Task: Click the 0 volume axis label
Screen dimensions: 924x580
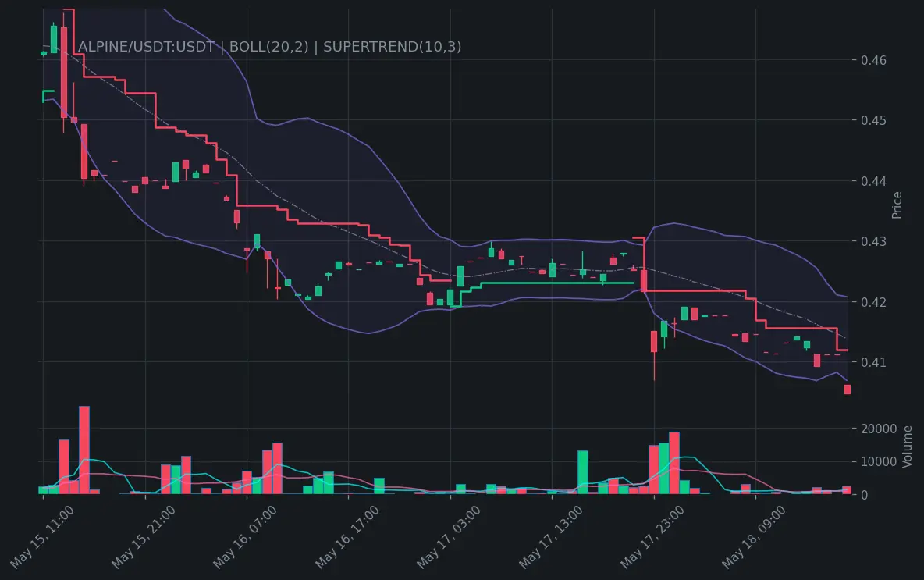Action: pyautogui.click(x=865, y=495)
